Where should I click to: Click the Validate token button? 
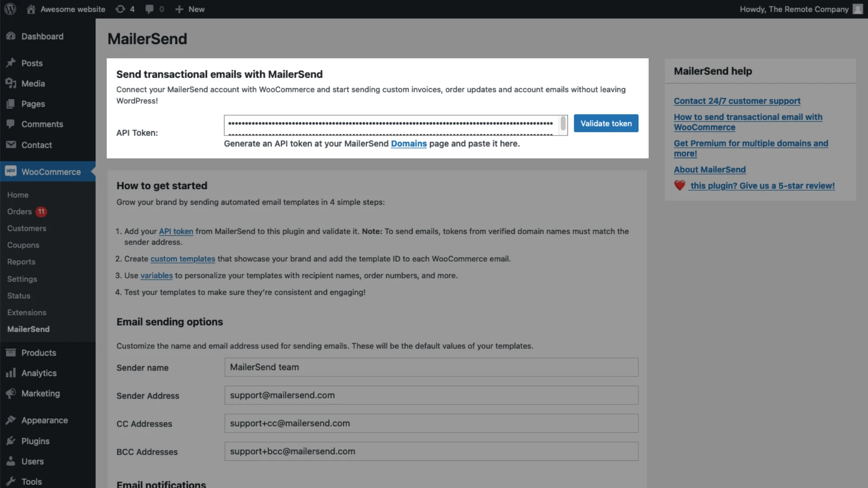click(606, 123)
